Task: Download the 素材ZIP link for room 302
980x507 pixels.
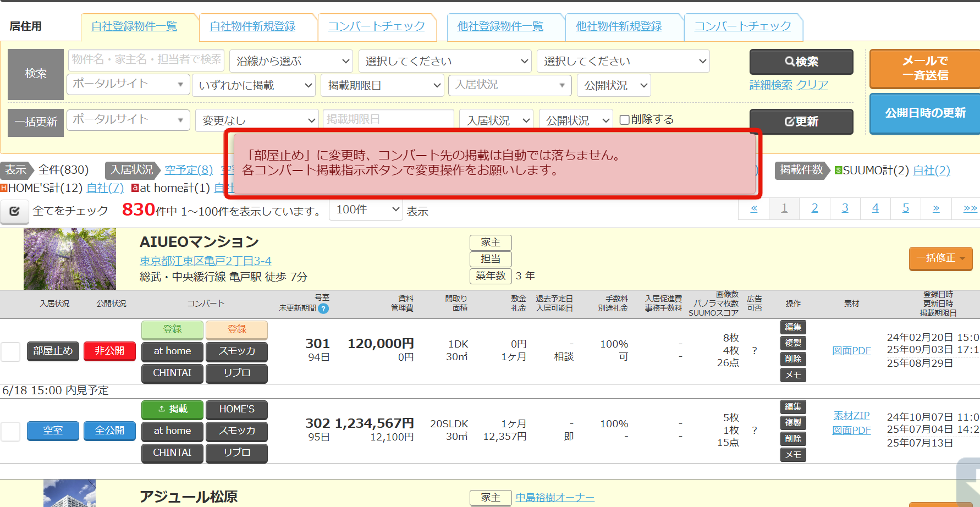Action: tap(851, 416)
